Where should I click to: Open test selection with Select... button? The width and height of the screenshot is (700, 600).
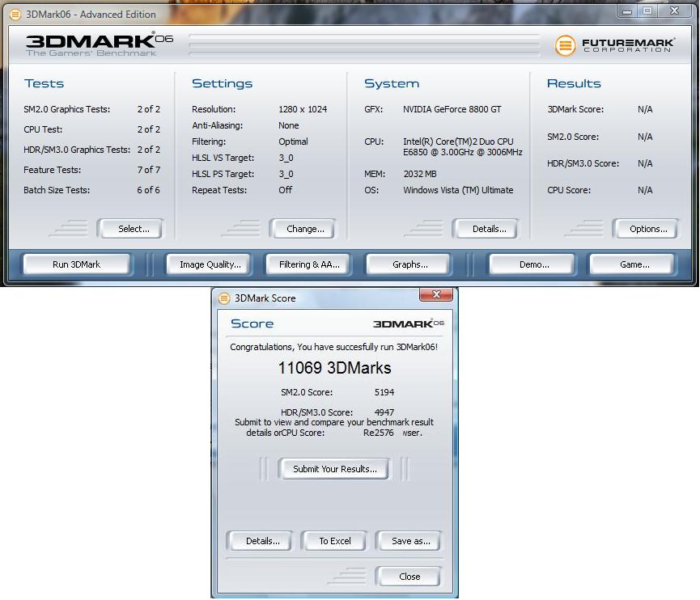(130, 229)
